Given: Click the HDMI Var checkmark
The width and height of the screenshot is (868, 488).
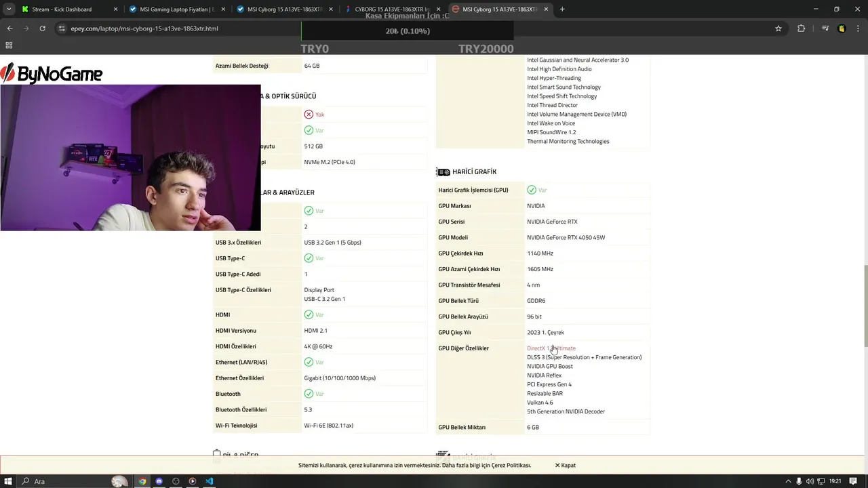Looking at the screenshot, I should click(x=309, y=315).
